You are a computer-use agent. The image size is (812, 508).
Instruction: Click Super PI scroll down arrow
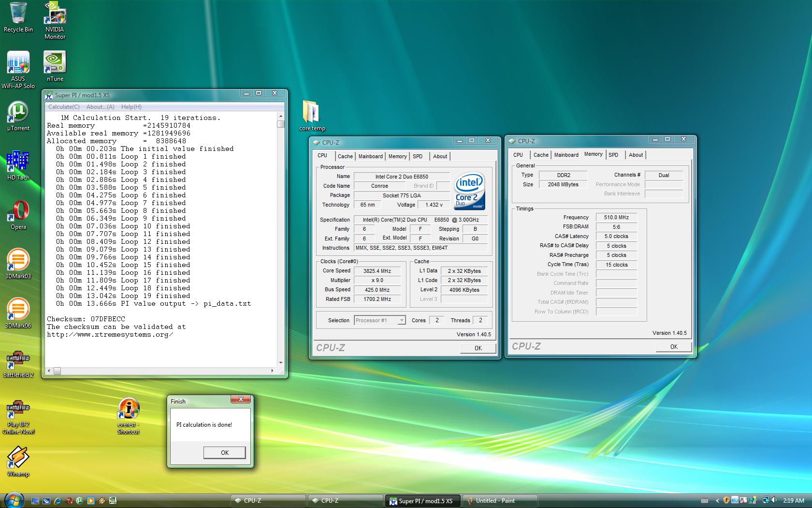point(281,362)
